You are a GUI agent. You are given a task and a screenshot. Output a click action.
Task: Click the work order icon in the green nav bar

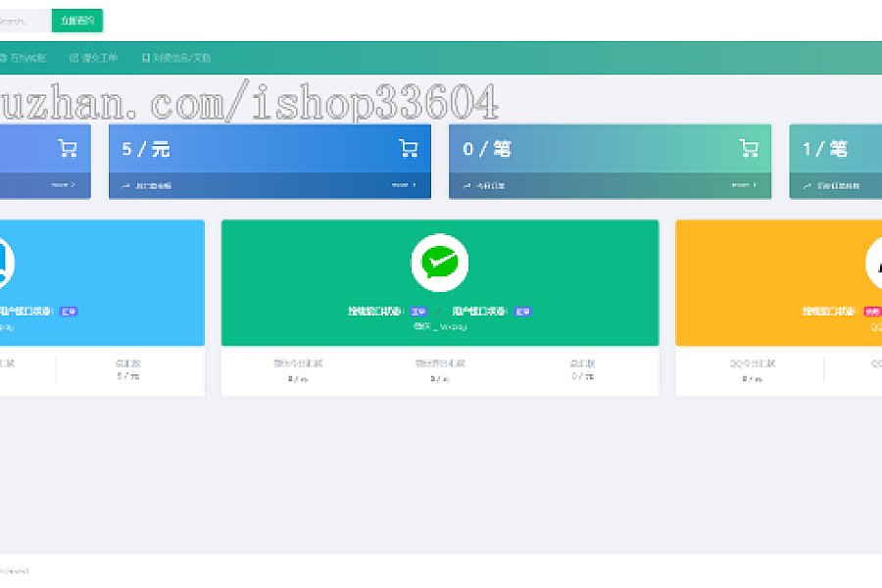tap(73, 58)
